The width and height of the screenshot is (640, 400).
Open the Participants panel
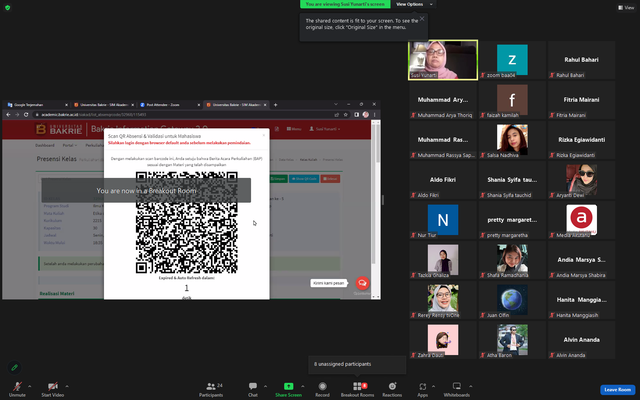[211, 389]
